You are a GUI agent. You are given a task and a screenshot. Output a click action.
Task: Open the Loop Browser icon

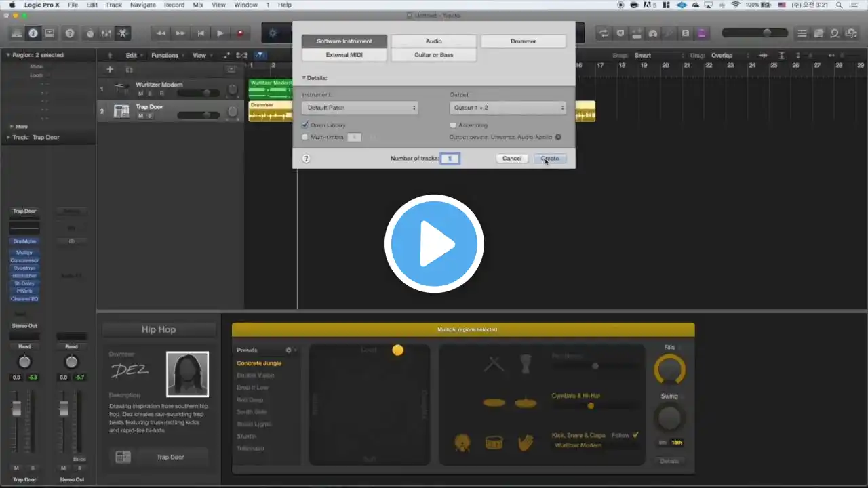[835, 33]
